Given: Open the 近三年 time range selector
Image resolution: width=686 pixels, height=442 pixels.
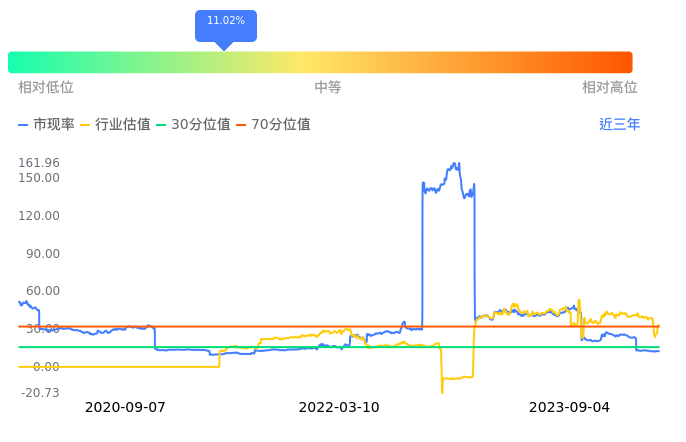Looking at the screenshot, I should 619,125.
